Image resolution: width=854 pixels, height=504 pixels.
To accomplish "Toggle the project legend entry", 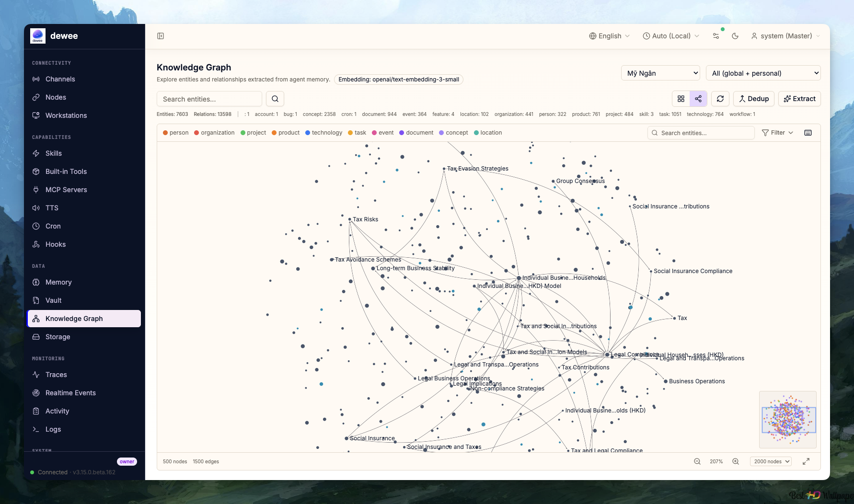I will click(x=253, y=133).
